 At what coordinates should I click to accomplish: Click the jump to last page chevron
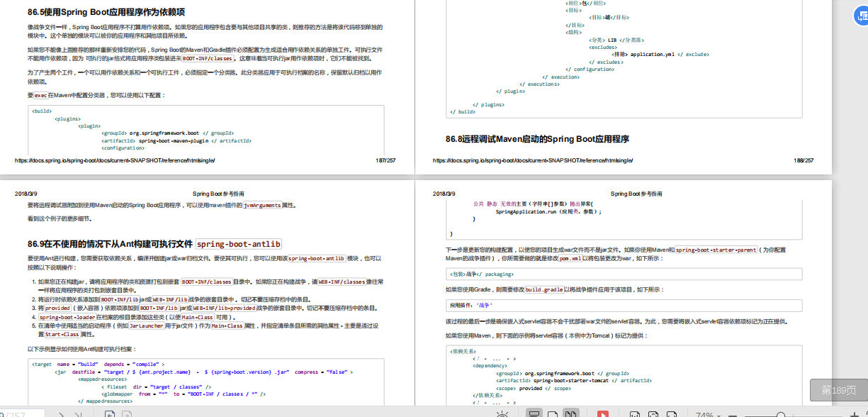tap(80, 413)
